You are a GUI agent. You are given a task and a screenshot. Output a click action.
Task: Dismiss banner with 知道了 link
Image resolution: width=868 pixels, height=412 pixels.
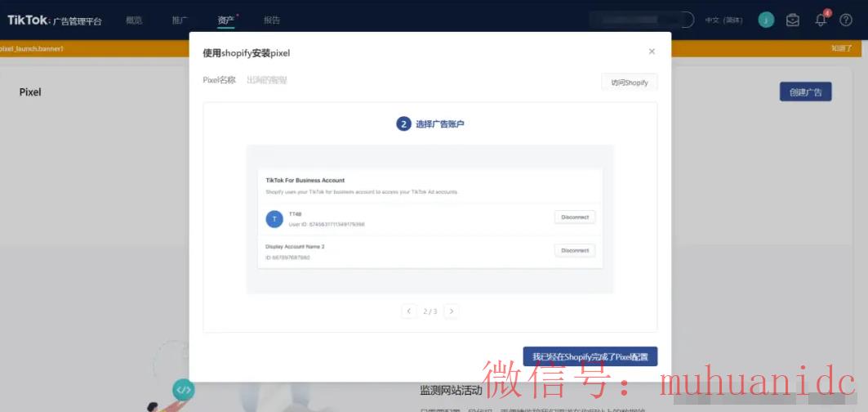[842, 48]
